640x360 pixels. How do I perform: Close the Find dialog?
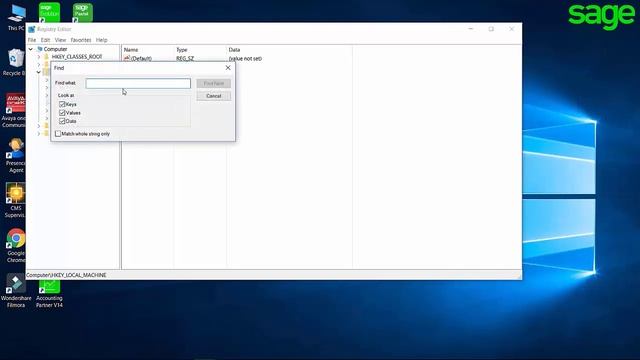pyautogui.click(x=228, y=68)
